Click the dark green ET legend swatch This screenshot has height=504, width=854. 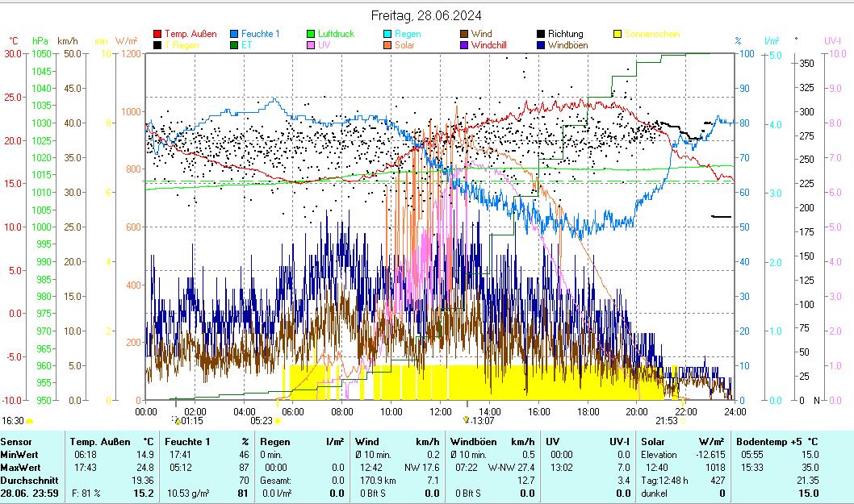(234, 45)
